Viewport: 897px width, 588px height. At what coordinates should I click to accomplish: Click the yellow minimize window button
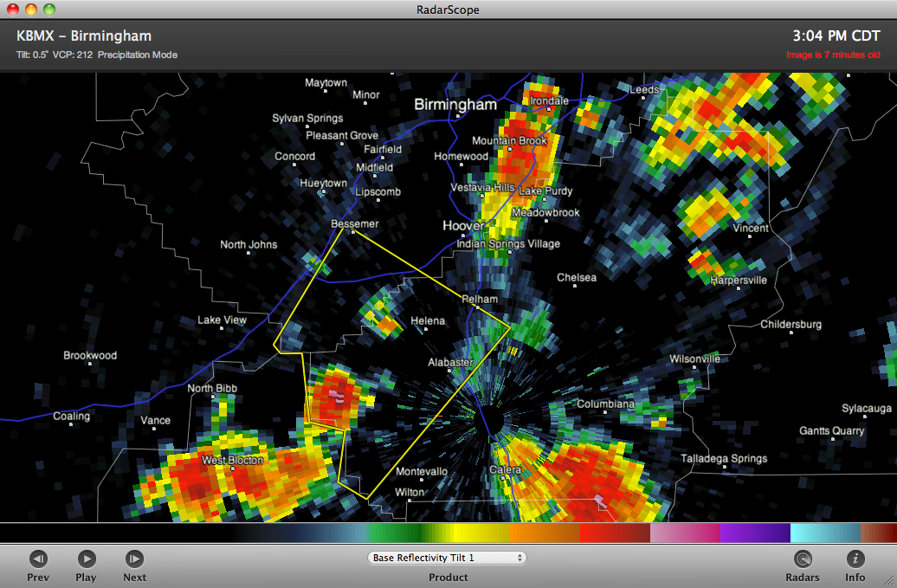pos(31,10)
